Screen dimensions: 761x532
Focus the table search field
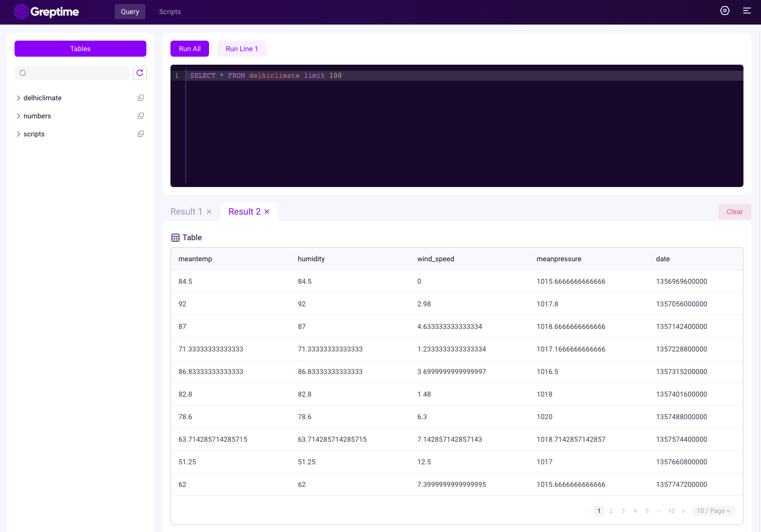75,73
